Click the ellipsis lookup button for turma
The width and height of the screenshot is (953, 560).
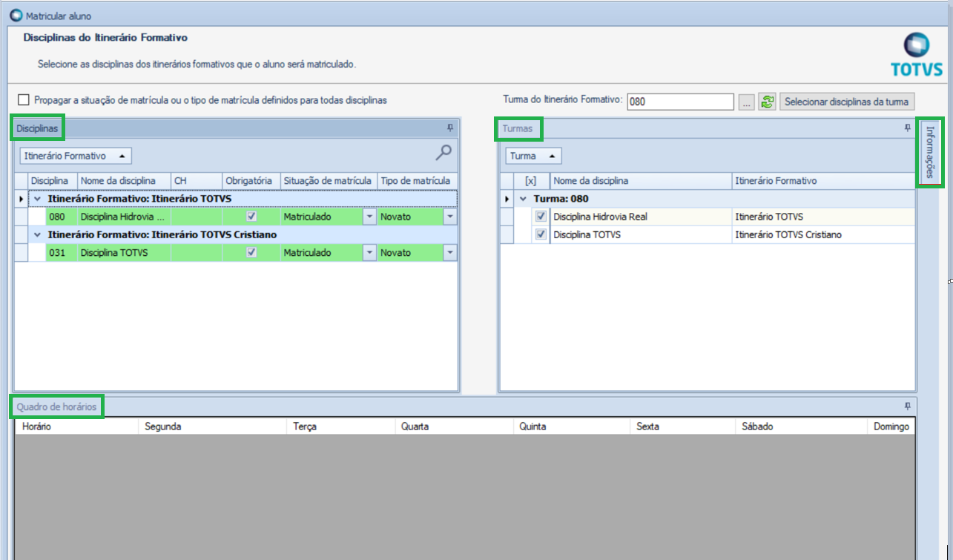747,102
